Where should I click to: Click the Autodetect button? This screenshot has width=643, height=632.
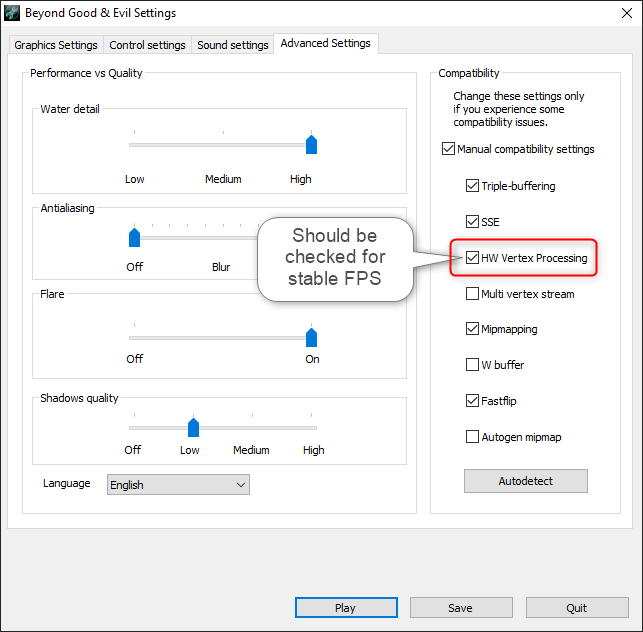[526, 481]
